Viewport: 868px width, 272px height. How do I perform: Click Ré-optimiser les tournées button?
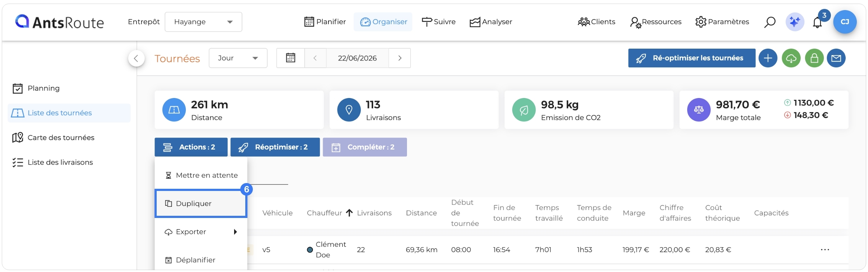tap(692, 58)
